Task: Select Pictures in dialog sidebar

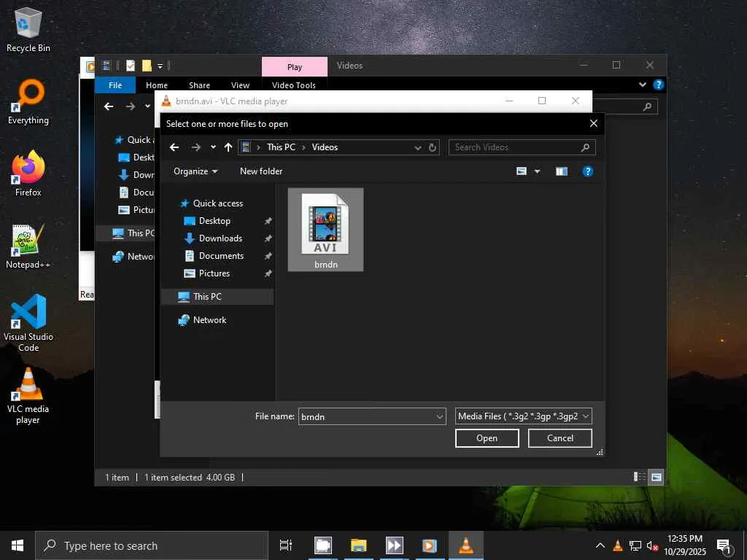Action: (x=214, y=273)
